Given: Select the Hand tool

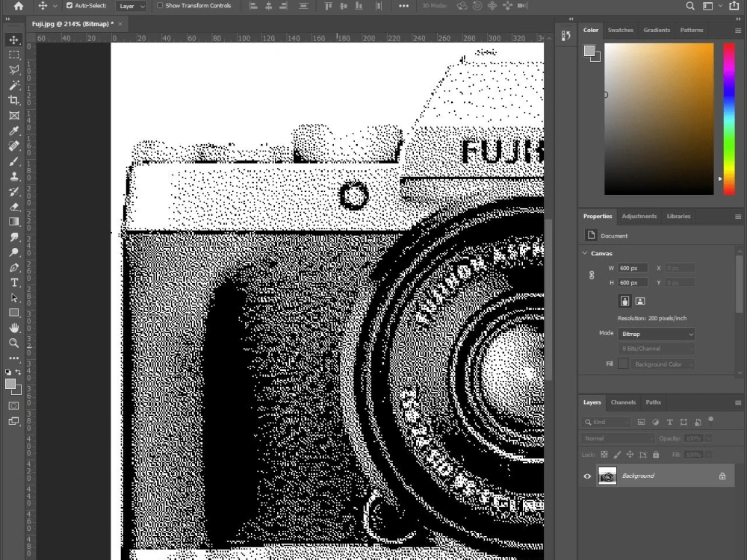Looking at the screenshot, I should [13, 328].
